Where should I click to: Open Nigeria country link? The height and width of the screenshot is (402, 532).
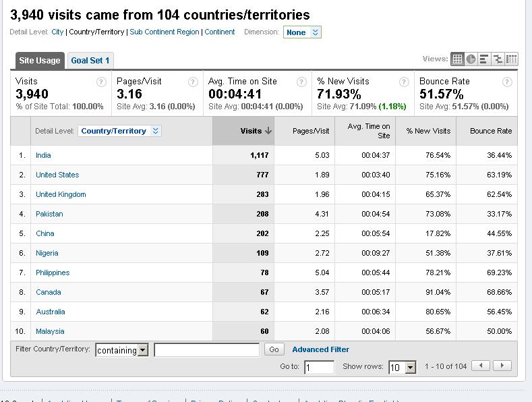(47, 254)
